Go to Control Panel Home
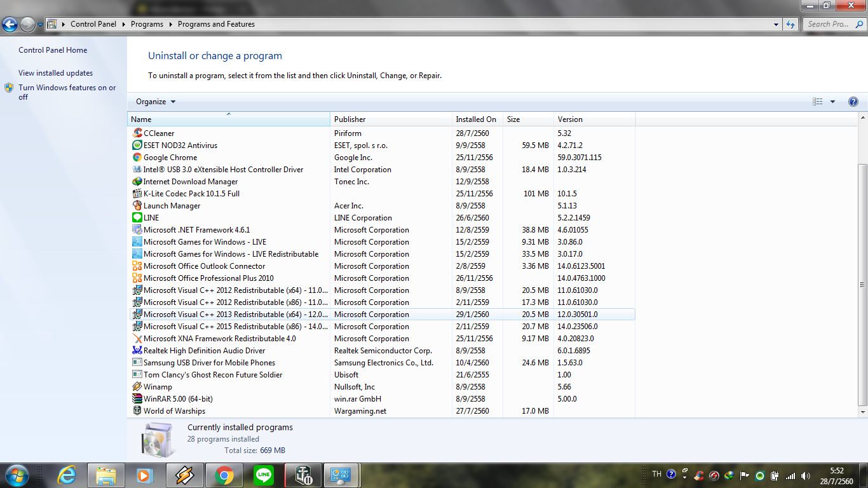 53,50
